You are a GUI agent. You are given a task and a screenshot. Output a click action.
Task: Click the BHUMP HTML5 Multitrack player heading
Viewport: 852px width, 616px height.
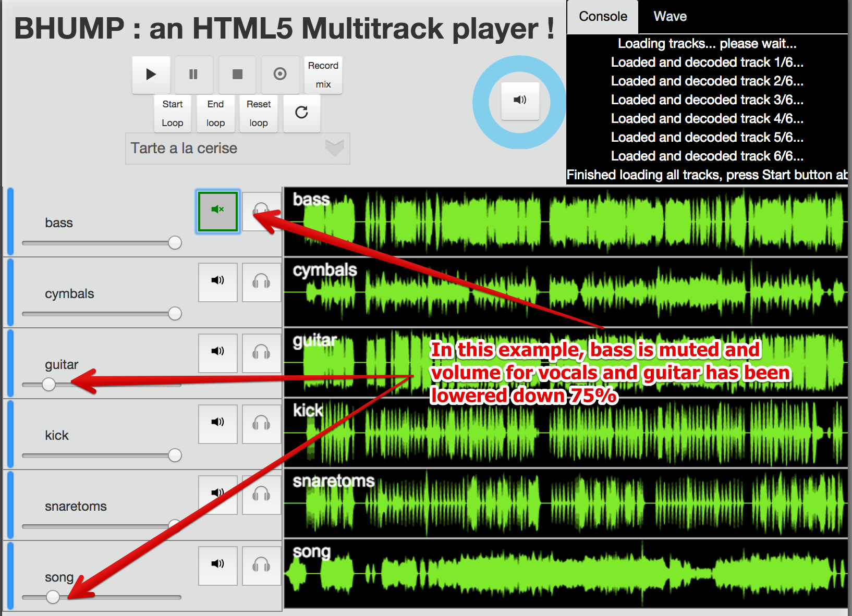284,28
